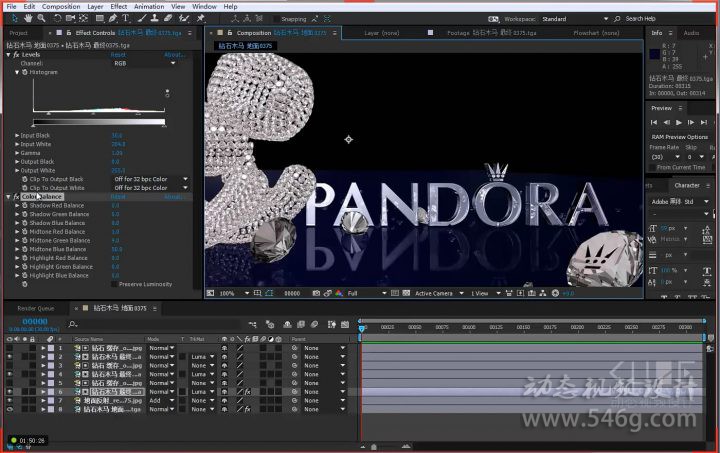Select the Unified Camera tool
720x453 pixels.
70,18
